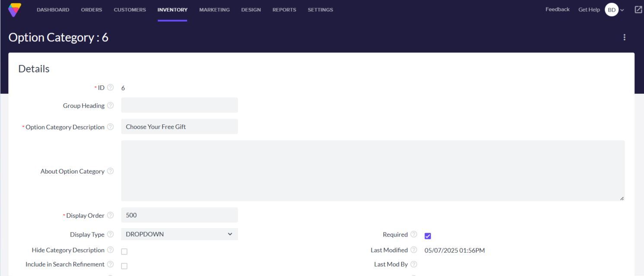Open the BD user account menu
The image size is (644, 276).
coord(614,10)
